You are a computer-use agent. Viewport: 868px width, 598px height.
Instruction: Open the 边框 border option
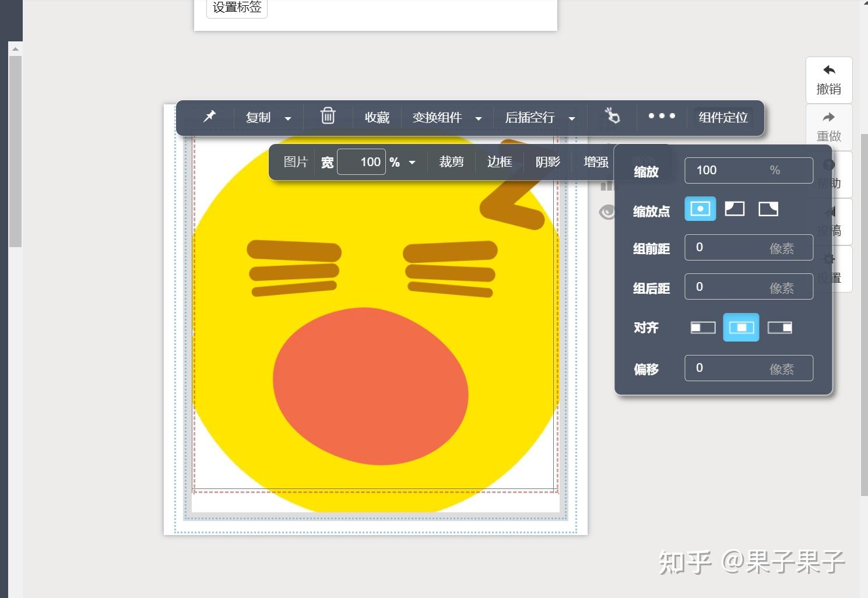coord(500,162)
